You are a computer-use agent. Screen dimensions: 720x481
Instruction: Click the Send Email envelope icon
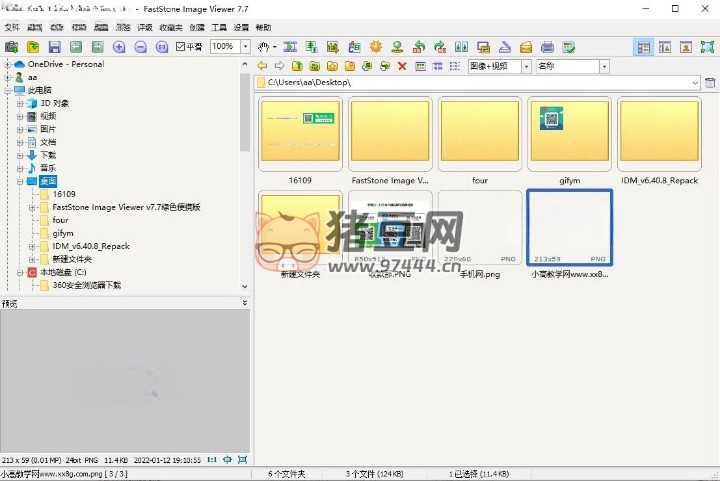(x=525, y=47)
